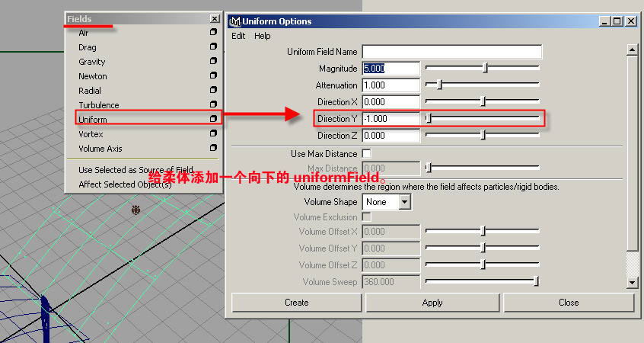Toggle the Volume Exclusion checkbox
Image resolution: width=644 pixels, height=343 pixels.
coord(366,216)
